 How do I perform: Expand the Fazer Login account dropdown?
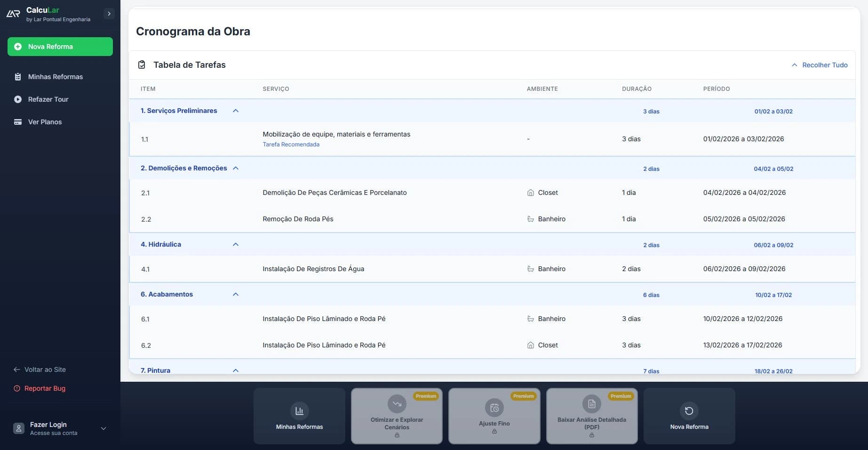[x=104, y=428]
